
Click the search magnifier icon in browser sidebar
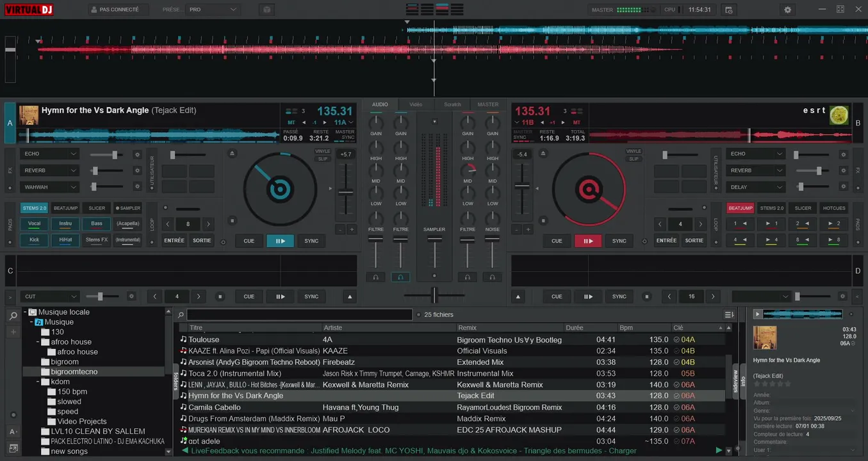(13, 316)
